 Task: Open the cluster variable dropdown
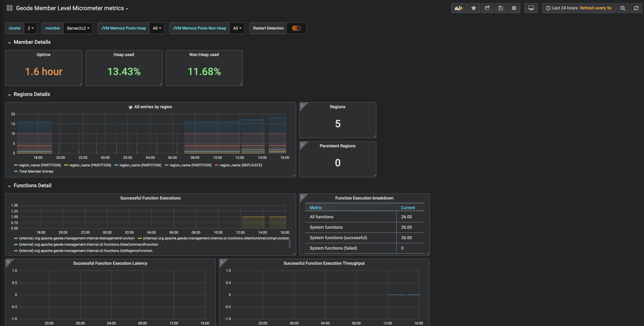(x=31, y=28)
